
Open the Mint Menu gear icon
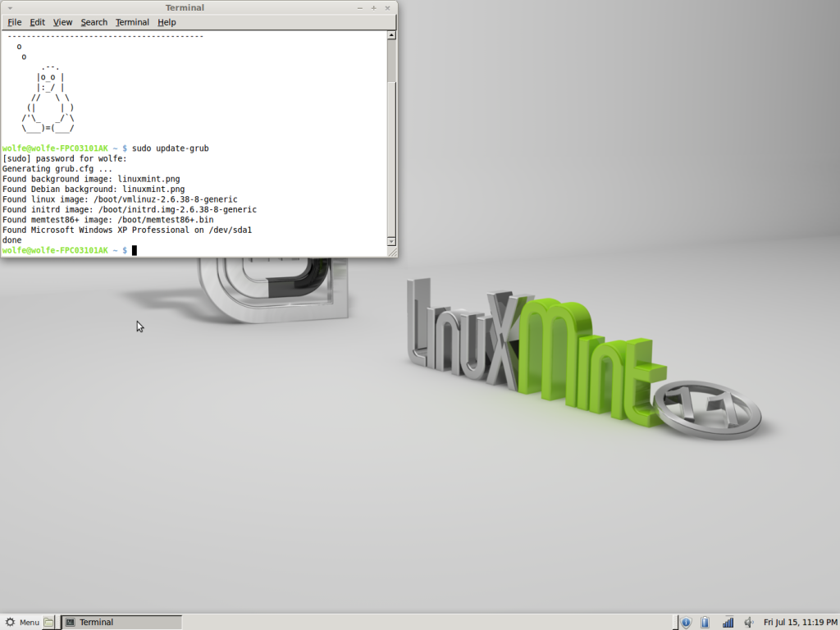11,622
